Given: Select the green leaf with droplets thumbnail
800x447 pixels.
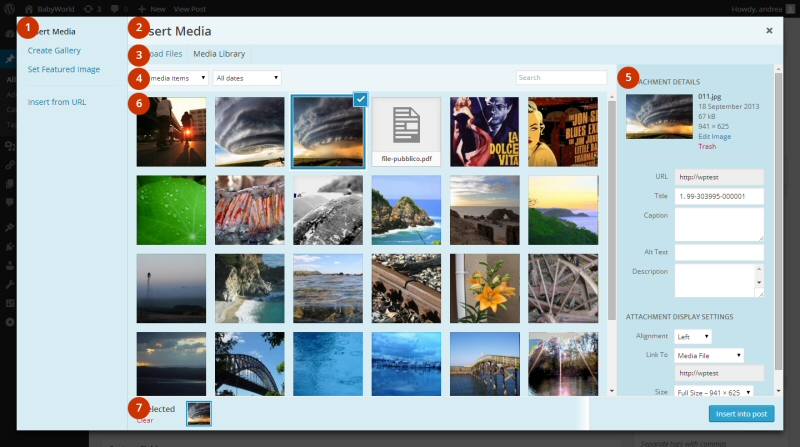Looking at the screenshot, I should pos(171,210).
